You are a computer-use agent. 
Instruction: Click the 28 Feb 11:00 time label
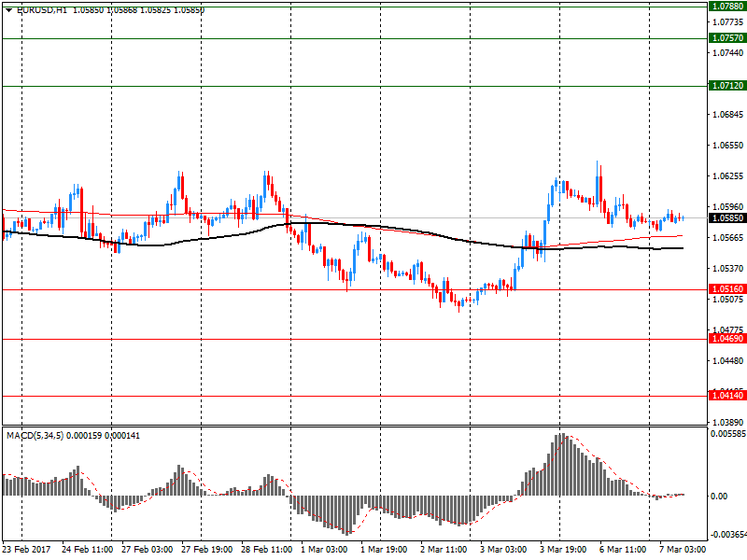(266, 549)
